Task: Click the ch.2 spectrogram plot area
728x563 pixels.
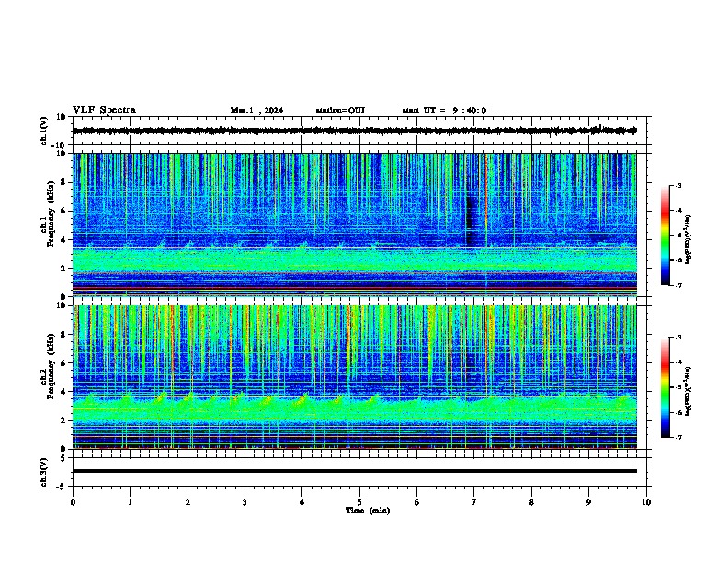Action: tap(354, 377)
